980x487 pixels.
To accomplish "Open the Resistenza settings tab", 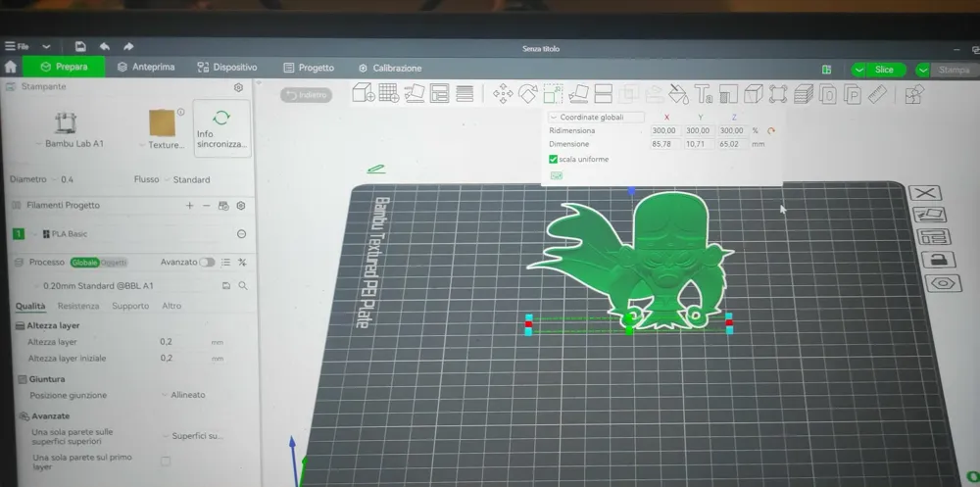I will (78, 306).
